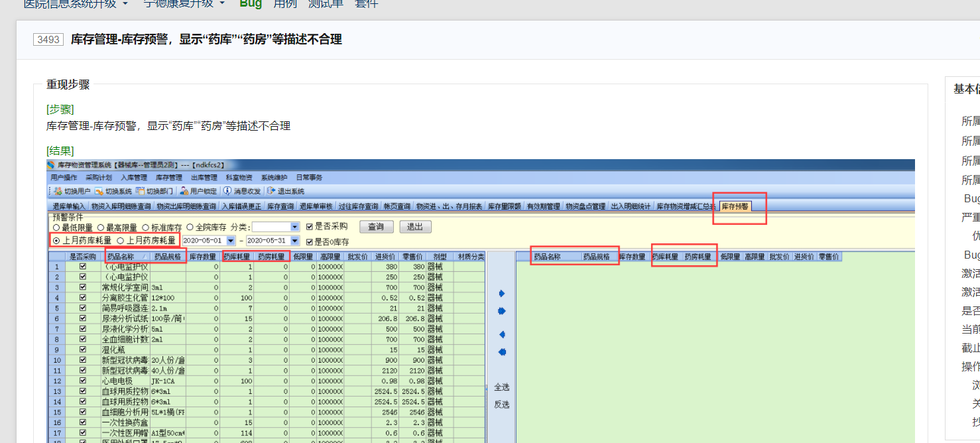Select the 上月药房耗量 radio option

coord(121,241)
